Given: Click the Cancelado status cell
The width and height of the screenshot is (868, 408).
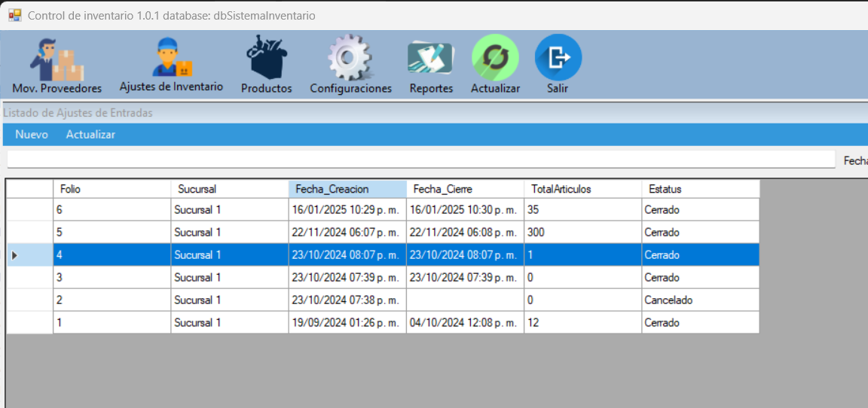Looking at the screenshot, I should point(699,300).
